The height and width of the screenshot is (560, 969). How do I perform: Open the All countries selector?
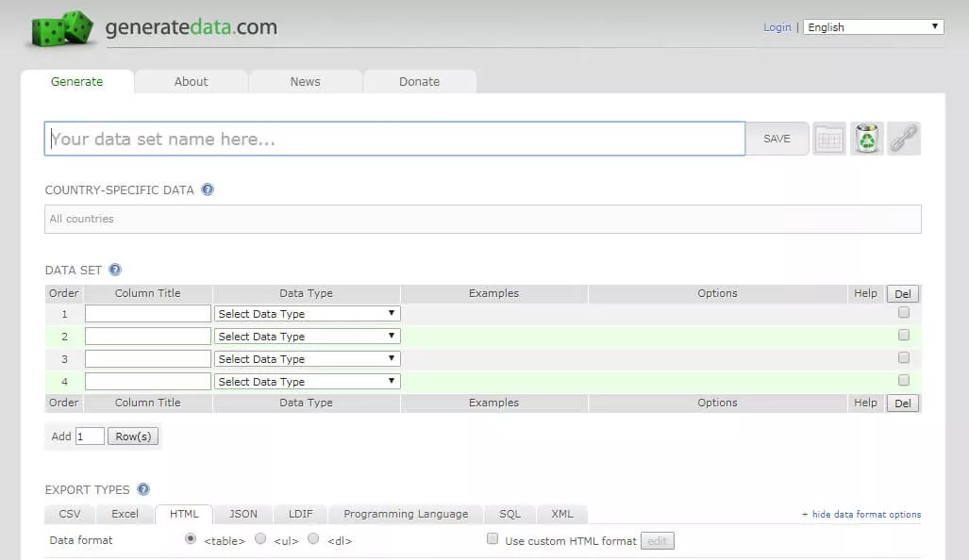click(x=483, y=219)
